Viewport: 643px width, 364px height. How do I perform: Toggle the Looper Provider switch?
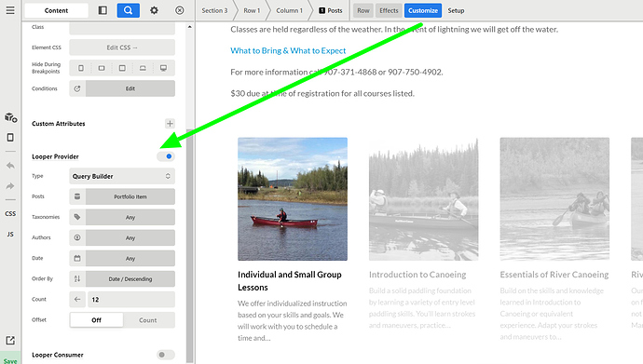tap(166, 156)
